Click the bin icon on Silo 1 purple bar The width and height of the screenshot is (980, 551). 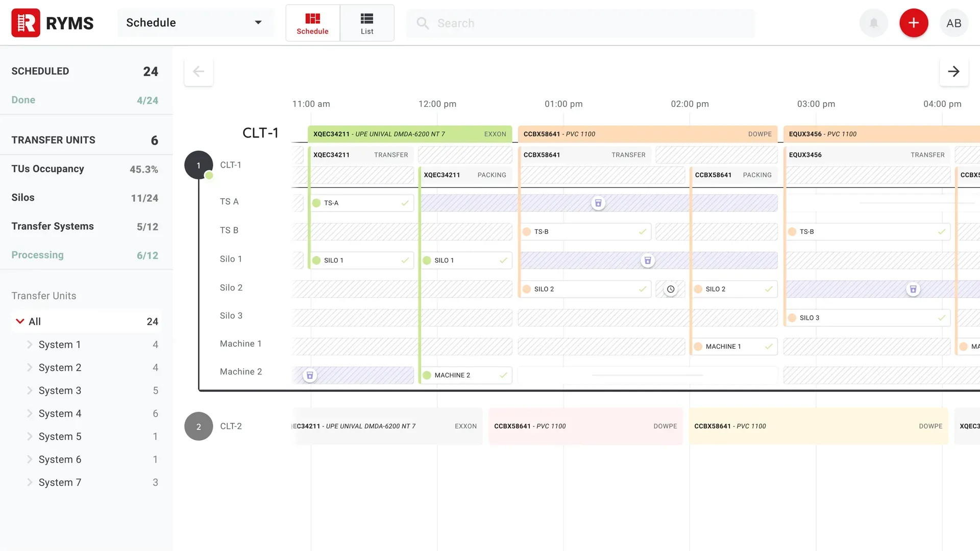point(648,260)
